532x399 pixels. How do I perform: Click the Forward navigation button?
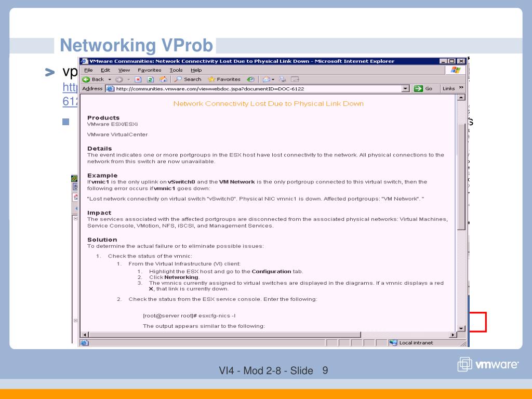119,79
